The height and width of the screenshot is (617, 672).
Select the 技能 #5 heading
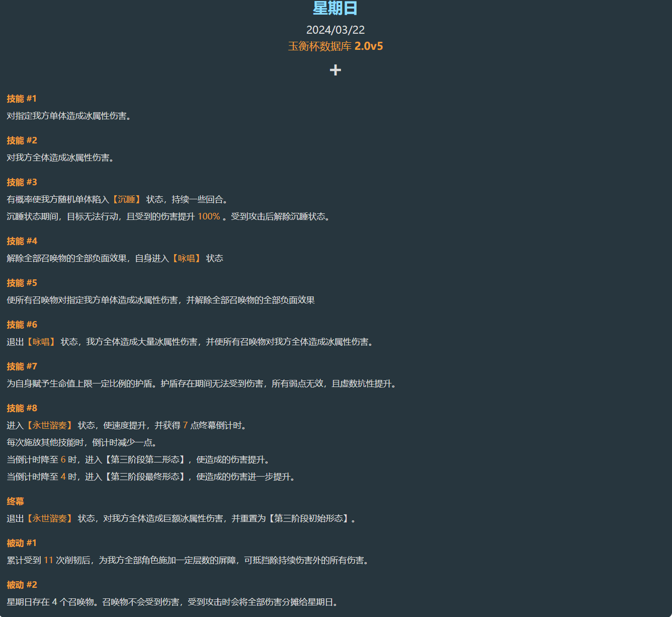pyautogui.click(x=22, y=283)
